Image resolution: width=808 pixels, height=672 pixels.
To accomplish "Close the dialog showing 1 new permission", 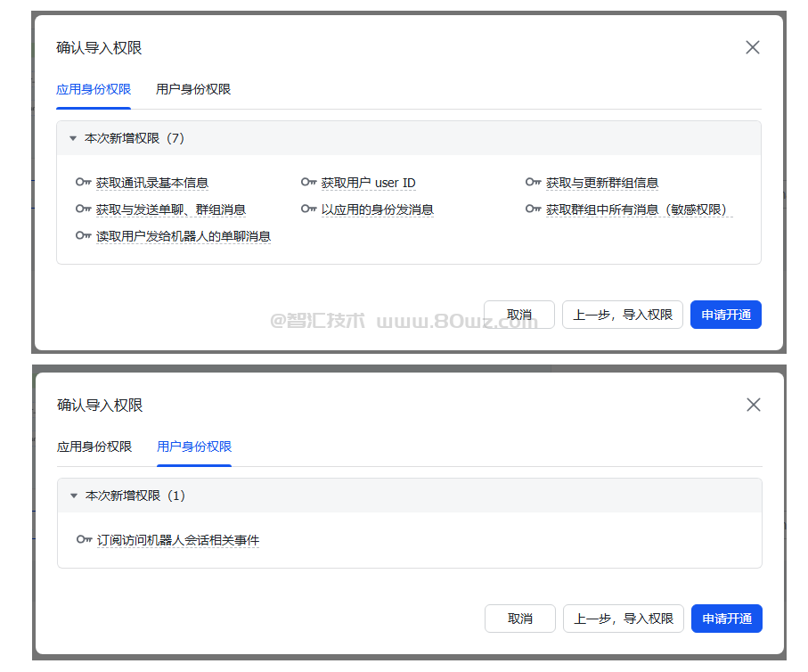I will (x=754, y=405).
